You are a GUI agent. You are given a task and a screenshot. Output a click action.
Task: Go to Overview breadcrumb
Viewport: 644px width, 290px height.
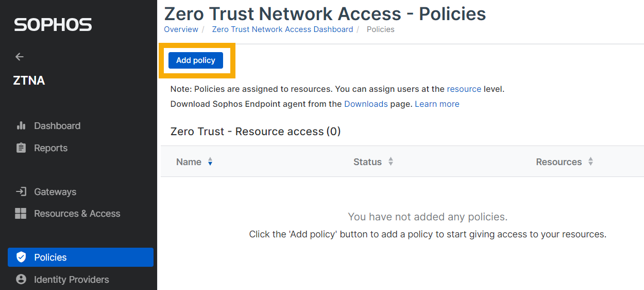[181, 29]
